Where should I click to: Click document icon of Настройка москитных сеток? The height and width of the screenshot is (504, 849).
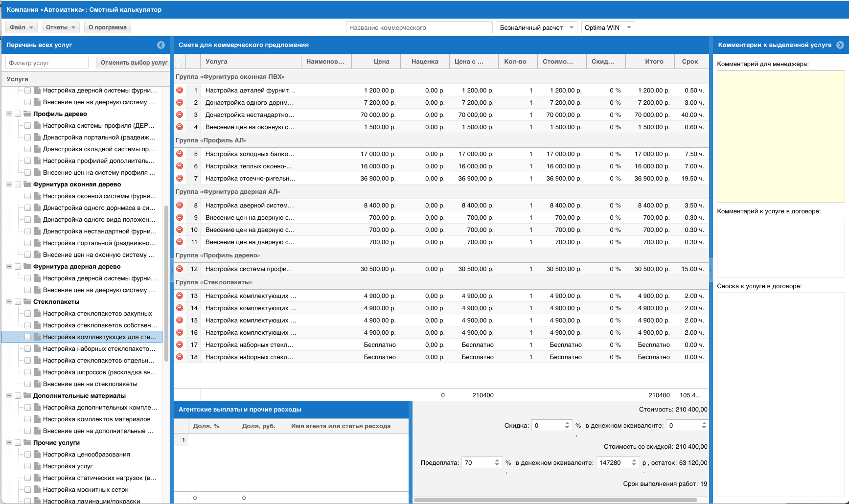[x=37, y=489]
